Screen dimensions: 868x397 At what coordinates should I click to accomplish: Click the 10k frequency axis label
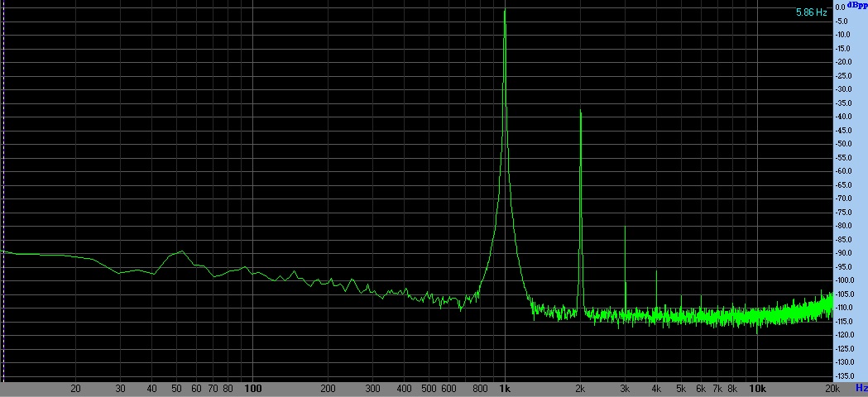[757, 388]
